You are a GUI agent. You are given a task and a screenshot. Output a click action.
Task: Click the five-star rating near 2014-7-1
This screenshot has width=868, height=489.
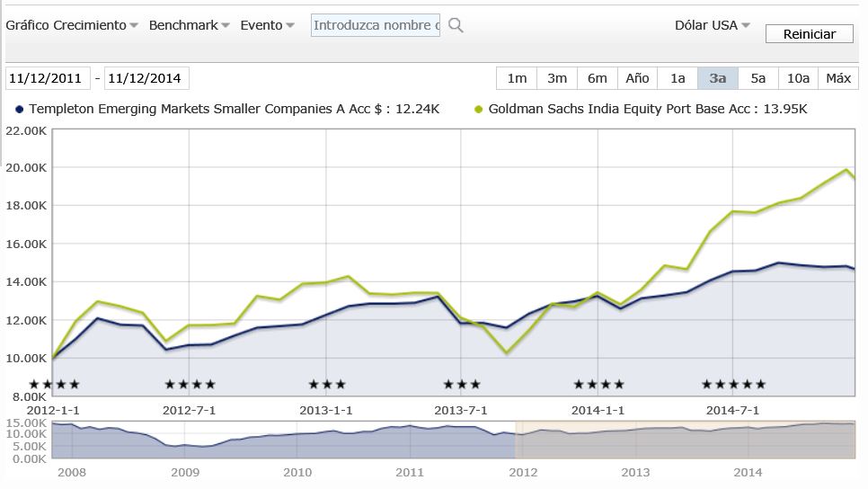tap(733, 385)
